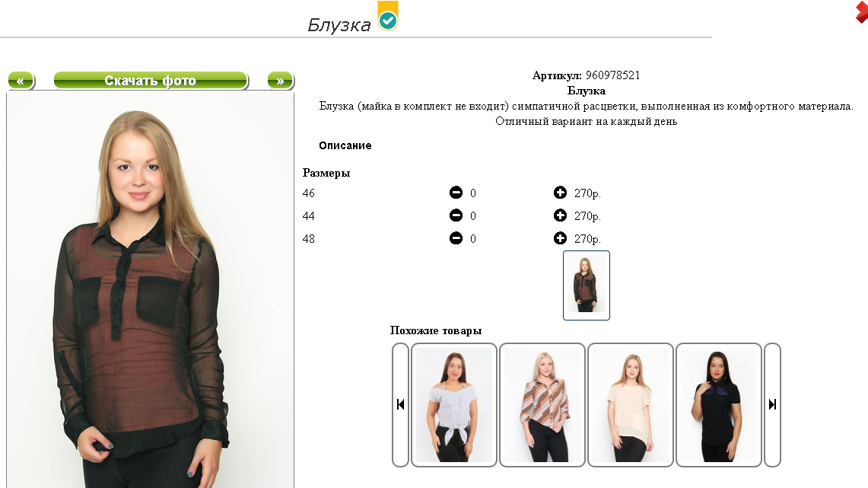Click the Скачать фото button
The height and width of the screenshot is (488, 868).
[151, 81]
